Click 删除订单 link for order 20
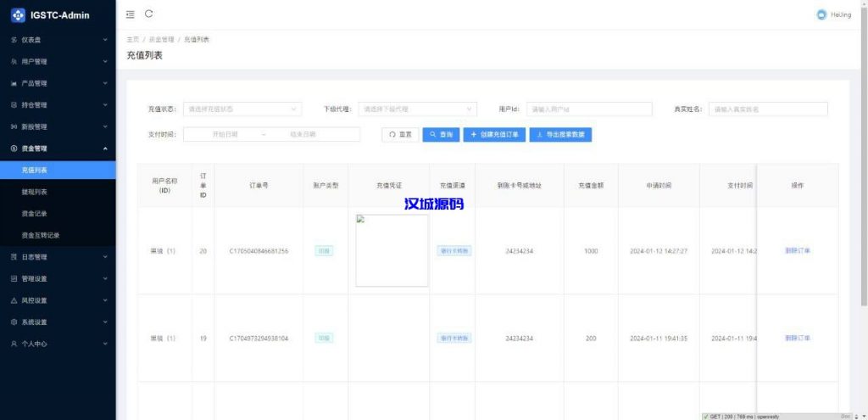Screen dimensions: 868x420 tap(797, 251)
